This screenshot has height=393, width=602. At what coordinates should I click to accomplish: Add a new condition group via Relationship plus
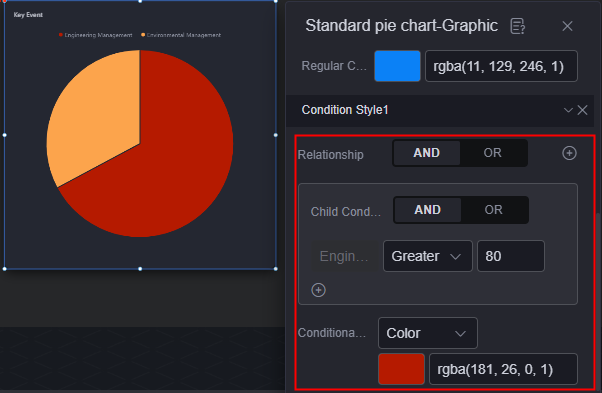tap(569, 153)
